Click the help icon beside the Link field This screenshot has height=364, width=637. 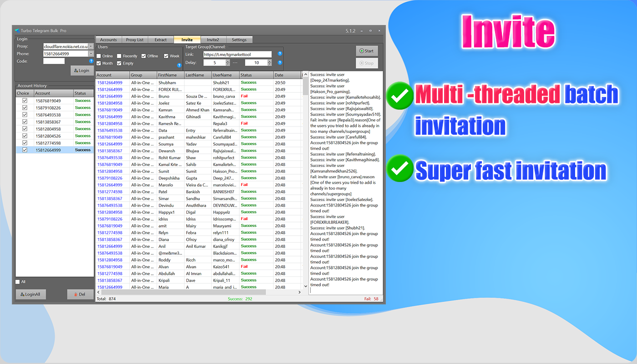tap(280, 54)
